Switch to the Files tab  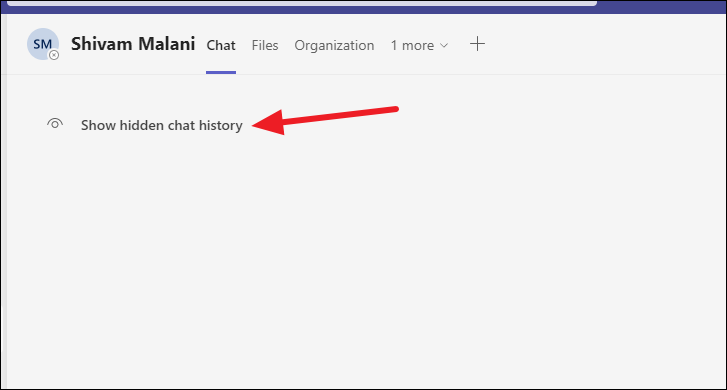[265, 45]
